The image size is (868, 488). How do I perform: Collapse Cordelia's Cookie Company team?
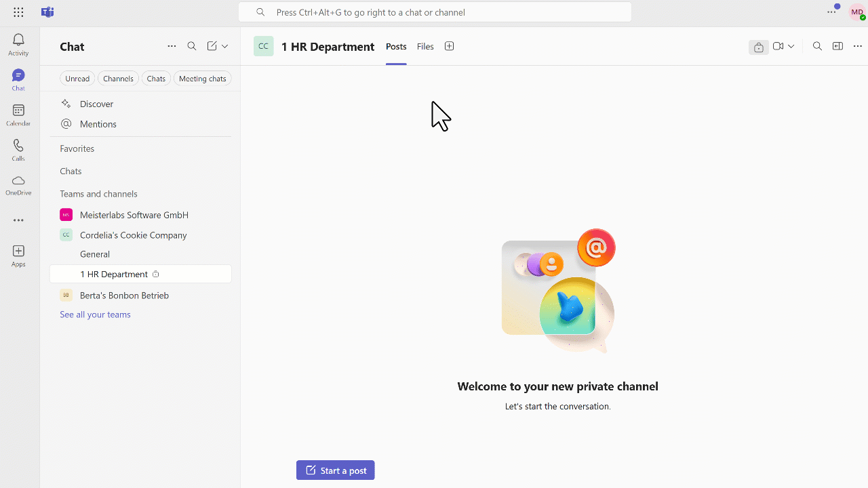[x=141, y=235]
